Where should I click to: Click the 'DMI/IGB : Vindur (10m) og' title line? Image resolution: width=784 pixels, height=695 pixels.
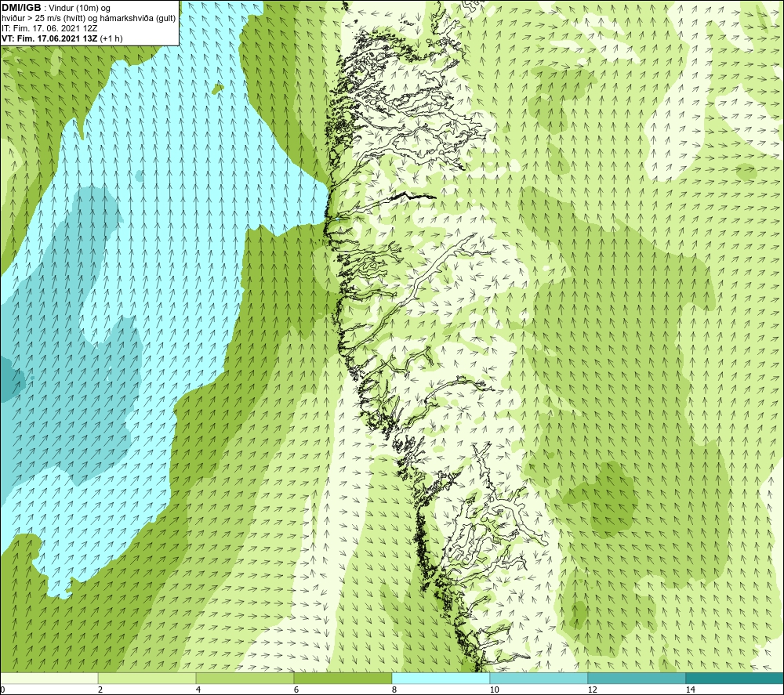pos(56,8)
